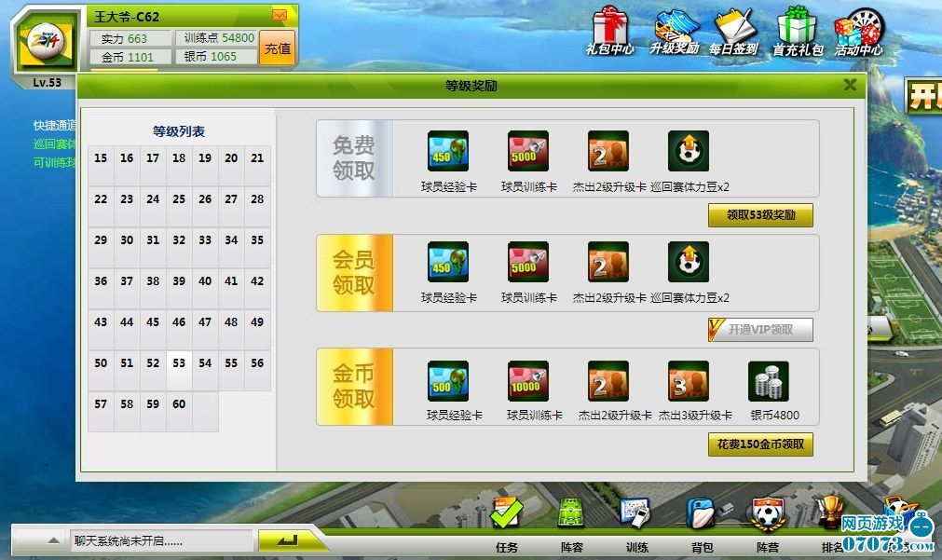This screenshot has height=560, width=942.
Task: Select level 54 in the level list
Action: point(205,363)
